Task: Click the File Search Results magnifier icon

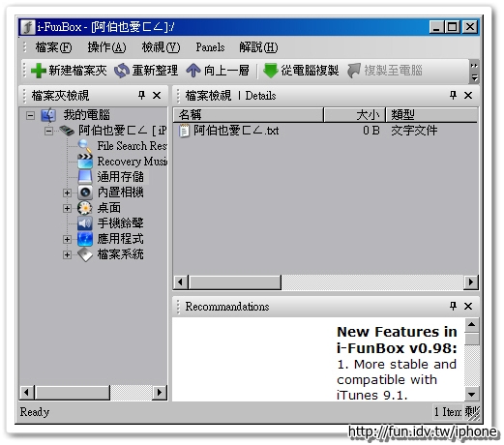Action: (85, 146)
